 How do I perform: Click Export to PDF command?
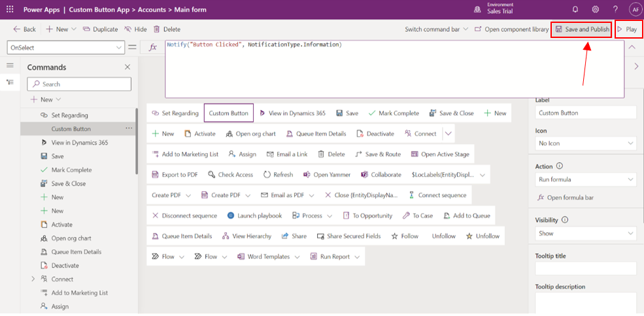click(x=175, y=175)
